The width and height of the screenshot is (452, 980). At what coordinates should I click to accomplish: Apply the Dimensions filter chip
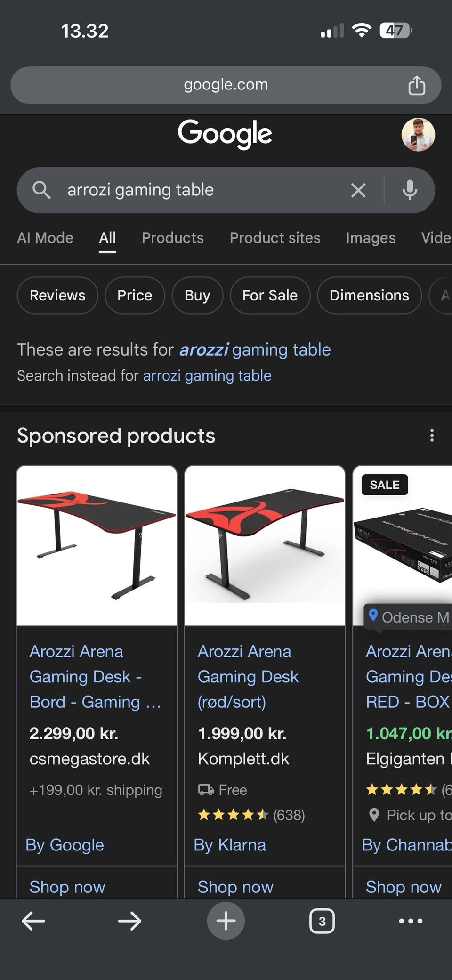(x=369, y=295)
